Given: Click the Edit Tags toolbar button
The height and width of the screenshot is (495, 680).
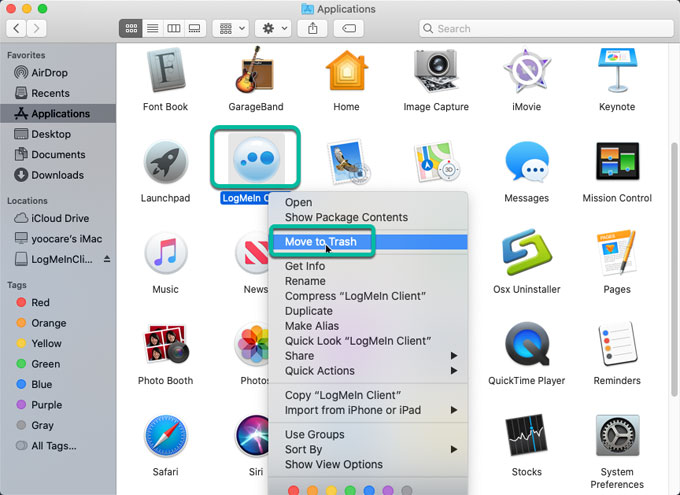Looking at the screenshot, I should pos(349,29).
